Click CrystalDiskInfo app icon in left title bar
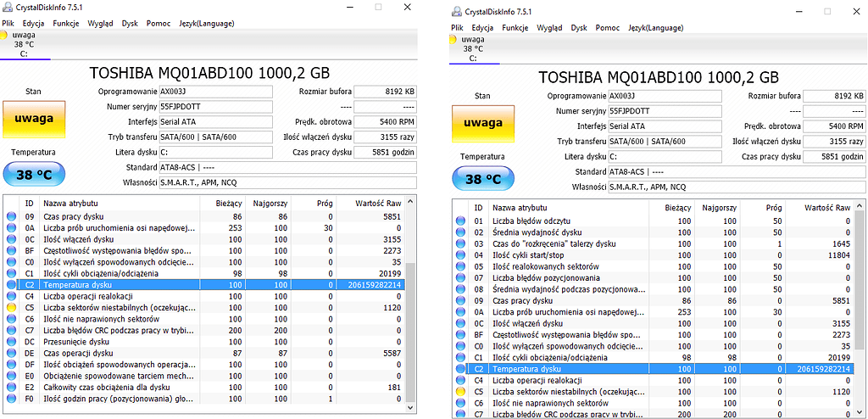This screenshot has height=419, width=868. point(7,8)
